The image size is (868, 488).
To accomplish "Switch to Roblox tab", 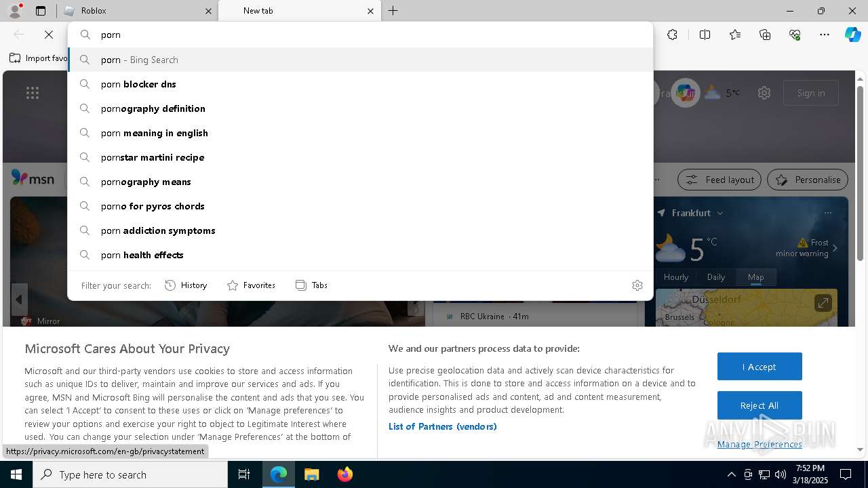I will click(139, 11).
